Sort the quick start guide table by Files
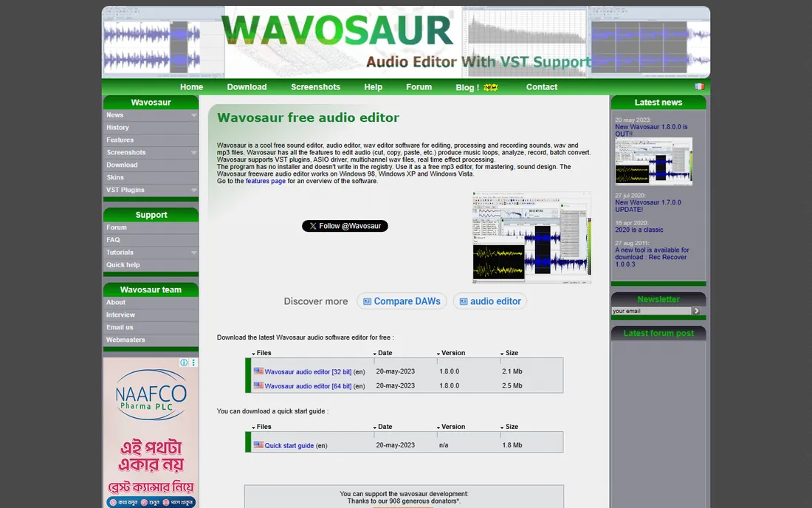 pyautogui.click(x=261, y=427)
